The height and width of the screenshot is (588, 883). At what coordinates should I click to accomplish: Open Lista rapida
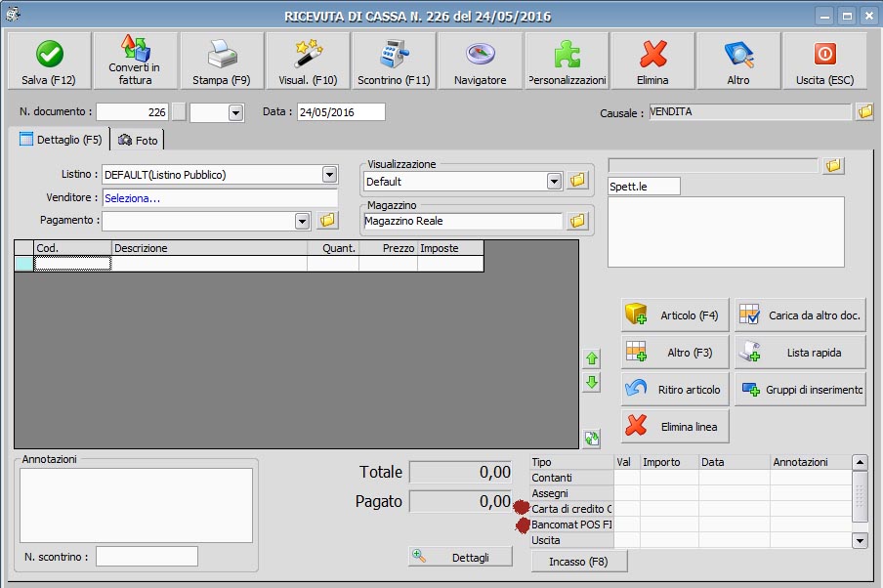pyautogui.click(x=800, y=352)
